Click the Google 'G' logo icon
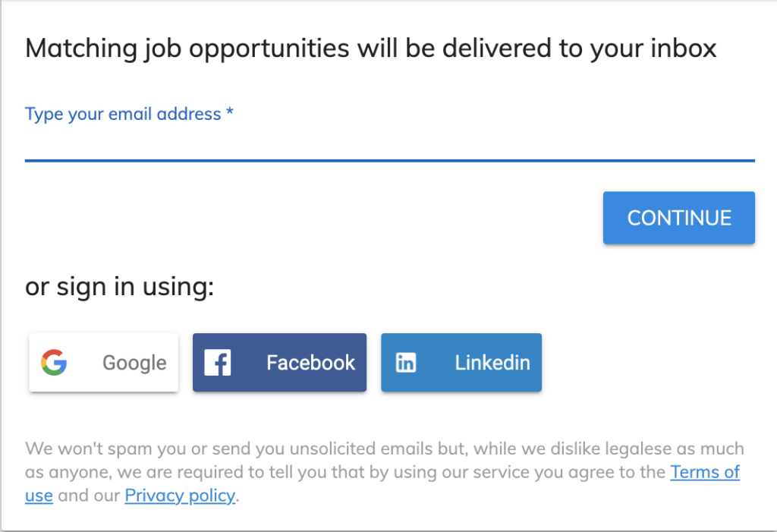The width and height of the screenshot is (777, 532). click(x=54, y=363)
